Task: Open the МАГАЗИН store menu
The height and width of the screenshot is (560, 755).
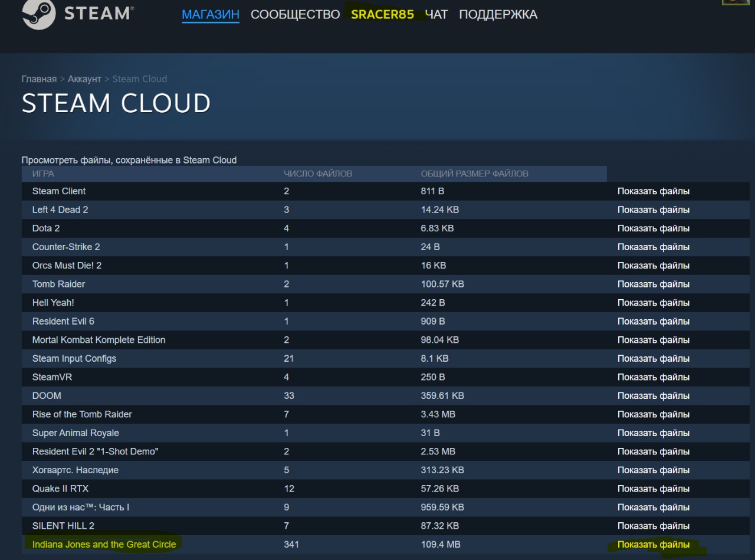Action: pyautogui.click(x=211, y=15)
